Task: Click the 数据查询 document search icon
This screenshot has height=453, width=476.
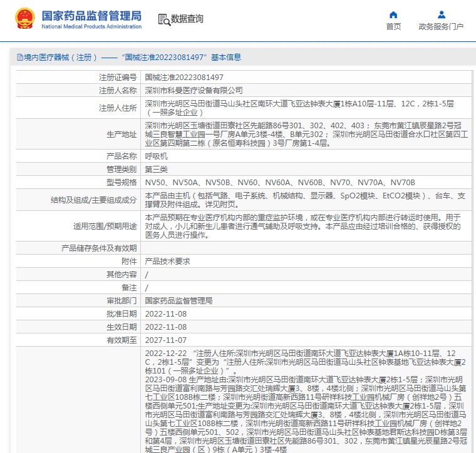Action: (x=163, y=19)
